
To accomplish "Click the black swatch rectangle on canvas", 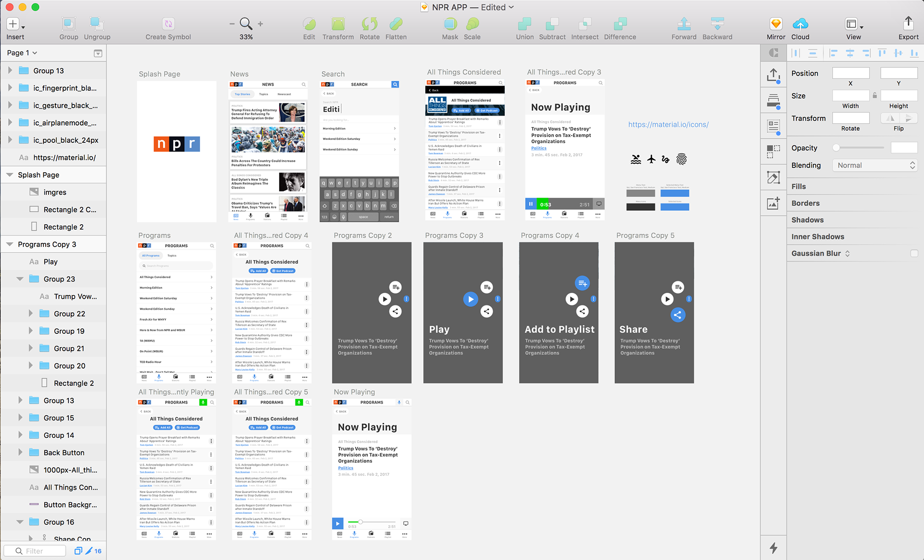I will 641,207.
